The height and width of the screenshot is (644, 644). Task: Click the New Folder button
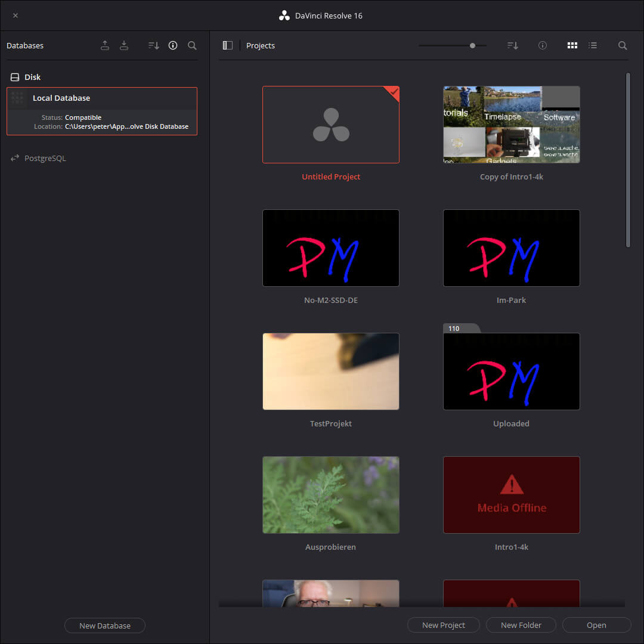(x=521, y=625)
